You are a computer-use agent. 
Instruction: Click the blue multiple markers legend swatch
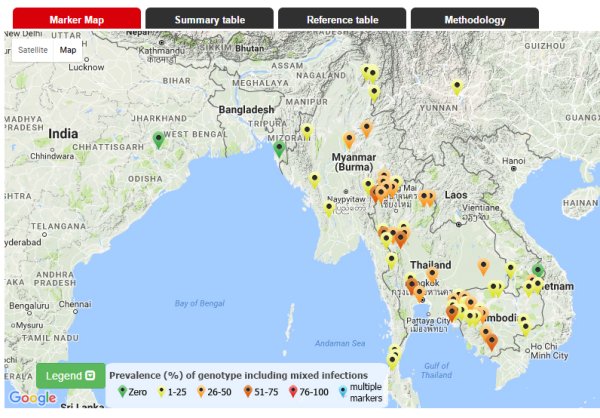click(343, 393)
